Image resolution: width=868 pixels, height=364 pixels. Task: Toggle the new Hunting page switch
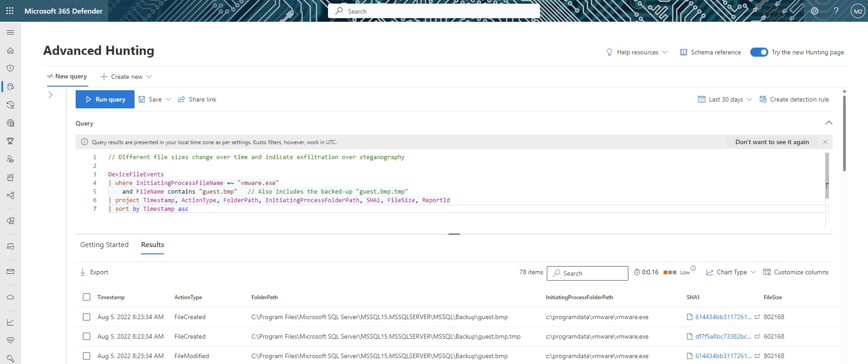pos(759,52)
